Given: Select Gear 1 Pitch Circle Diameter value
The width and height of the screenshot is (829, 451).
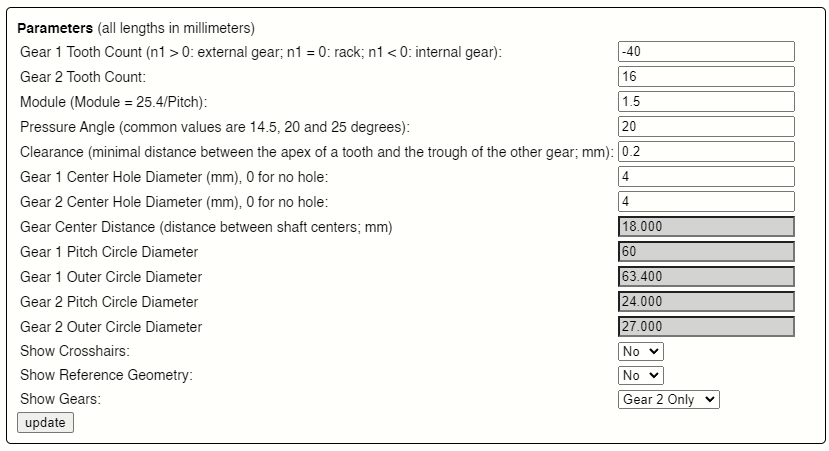Looking at the screenshot, I should point(706,252).
